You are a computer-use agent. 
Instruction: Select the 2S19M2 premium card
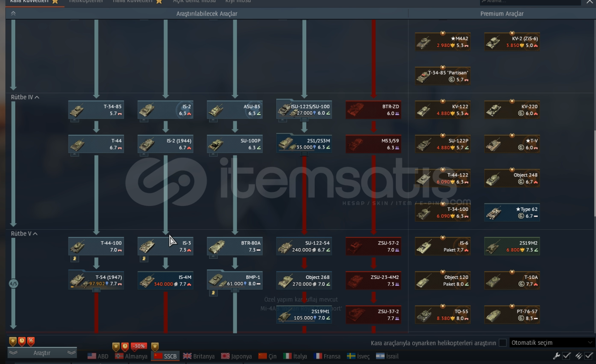pyautogui.click(x=512, y=246)
